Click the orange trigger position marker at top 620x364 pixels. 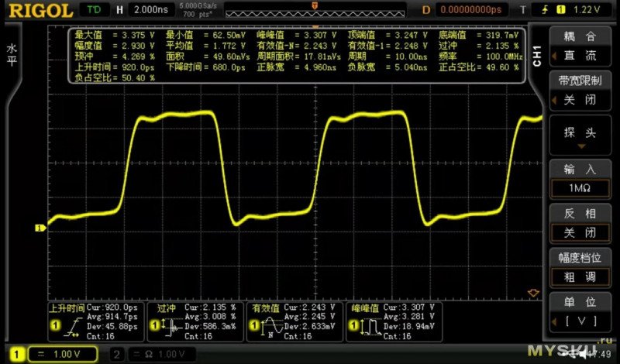pyautogui.click(x=314, y=6)
